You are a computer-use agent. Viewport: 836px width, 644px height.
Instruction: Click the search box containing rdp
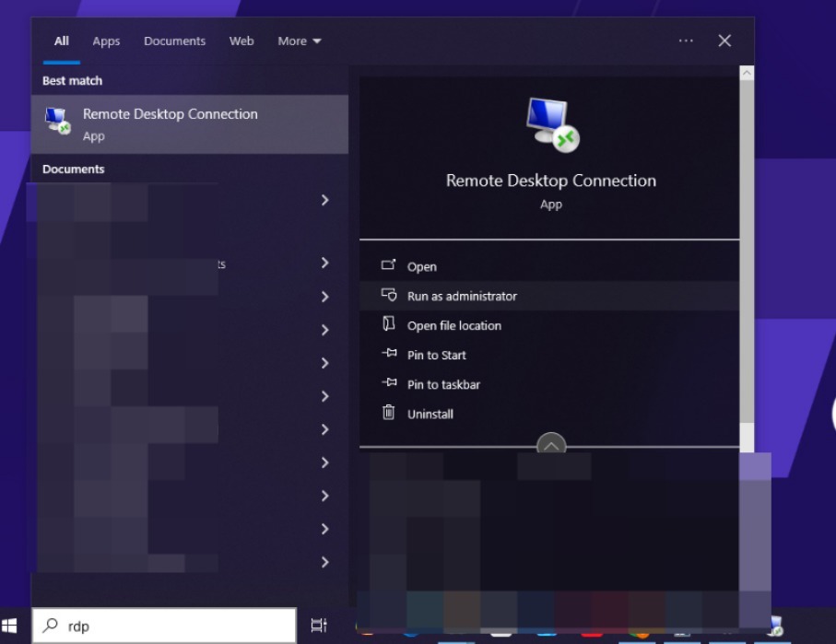(x=166, y=626)
